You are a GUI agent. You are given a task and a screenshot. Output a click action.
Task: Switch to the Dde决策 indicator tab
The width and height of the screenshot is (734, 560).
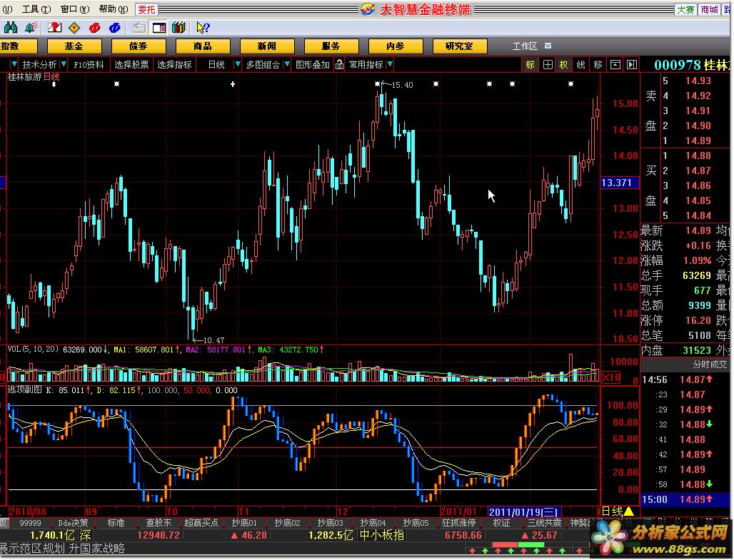coord(73,523)
